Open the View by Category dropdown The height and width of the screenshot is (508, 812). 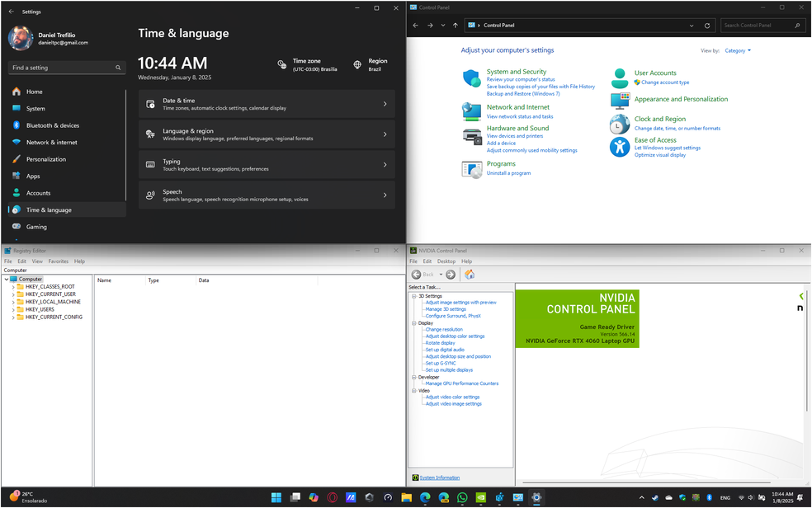[737, 51]
